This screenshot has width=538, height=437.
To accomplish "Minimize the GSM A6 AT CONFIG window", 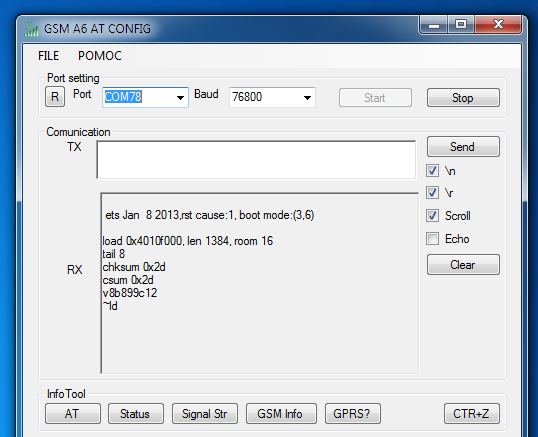I will tap(434, 25).
